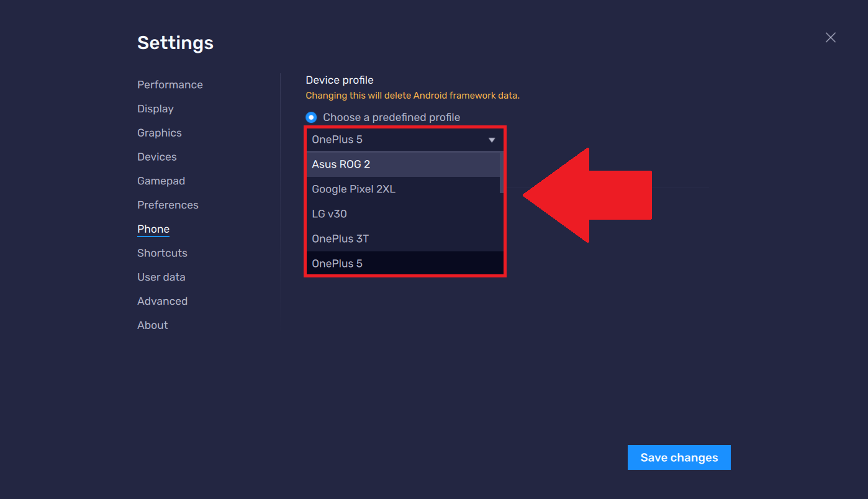The image size is (868, 499).
Task: Click the Save changes button
Action: 679,457
